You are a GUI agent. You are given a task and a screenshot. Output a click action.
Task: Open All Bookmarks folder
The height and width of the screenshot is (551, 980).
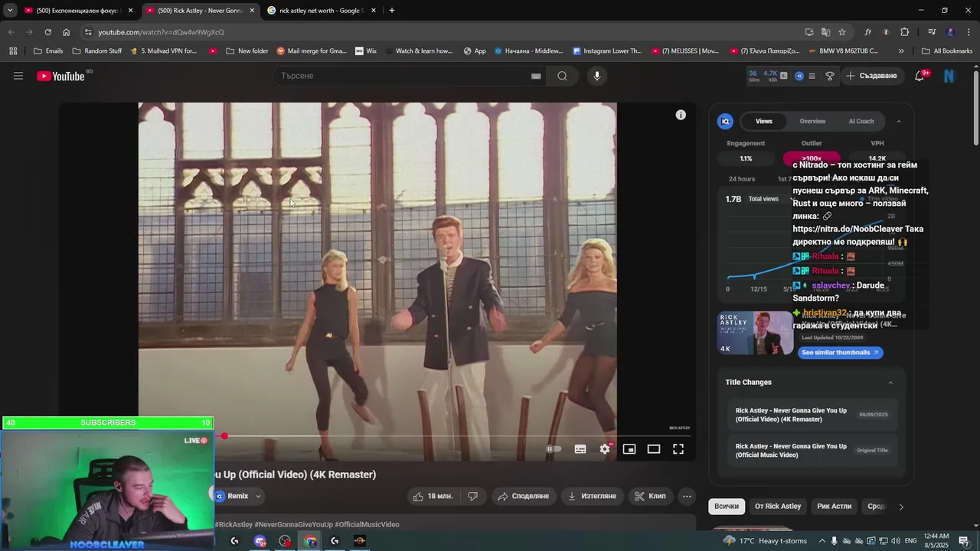pyautogui.click(x=947, y=51)
